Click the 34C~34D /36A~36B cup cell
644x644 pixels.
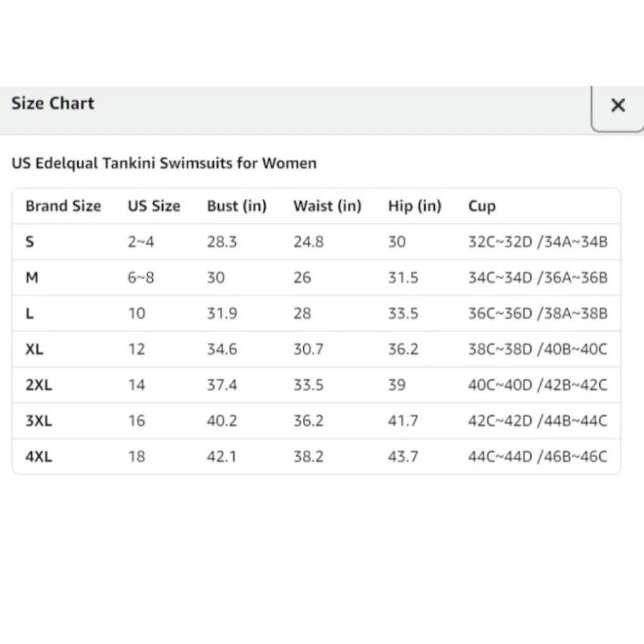(x=537, y=278)
